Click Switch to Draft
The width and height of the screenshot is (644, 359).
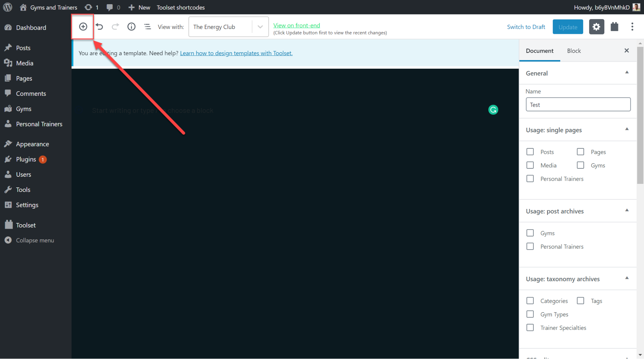[x=526, y=27]
